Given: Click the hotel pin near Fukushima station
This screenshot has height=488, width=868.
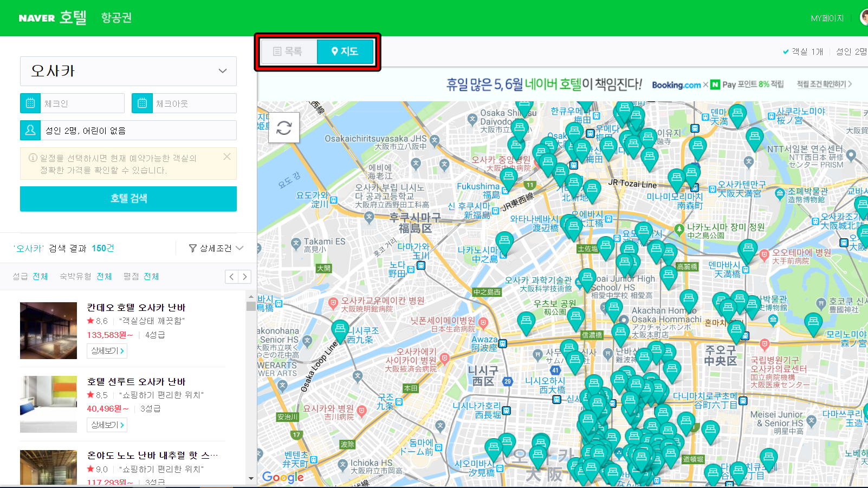Looking at the screenshot, I should 508,179.
